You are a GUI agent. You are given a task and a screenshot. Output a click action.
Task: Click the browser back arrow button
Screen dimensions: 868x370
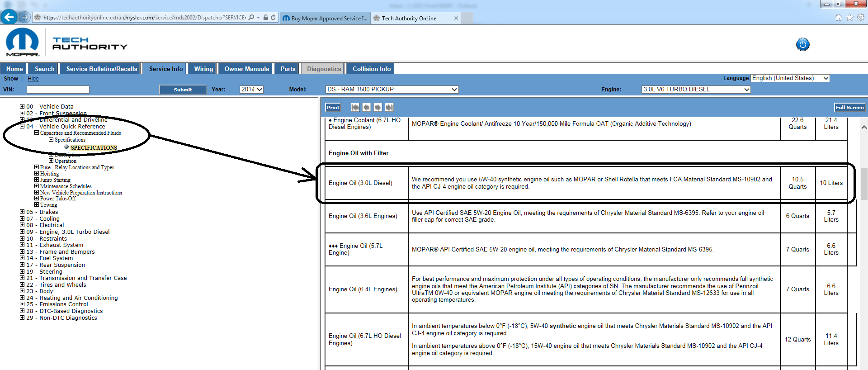[9, 17]
